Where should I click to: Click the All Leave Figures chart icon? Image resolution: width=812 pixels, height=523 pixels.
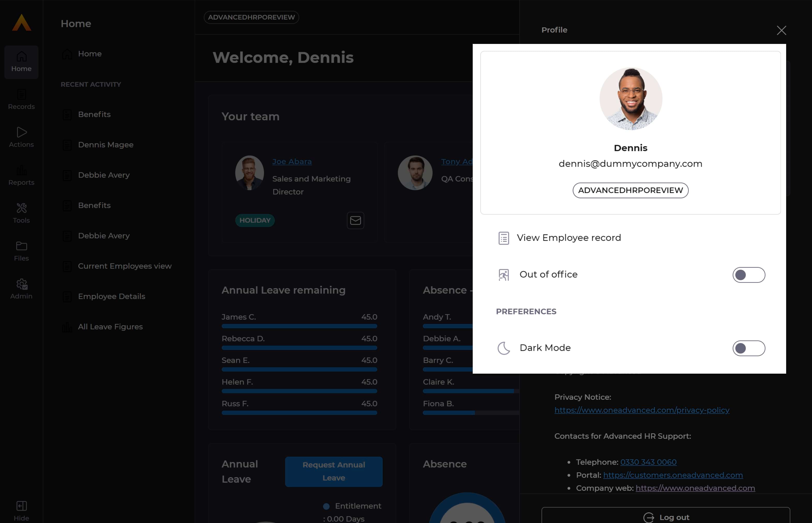(67, 327)
